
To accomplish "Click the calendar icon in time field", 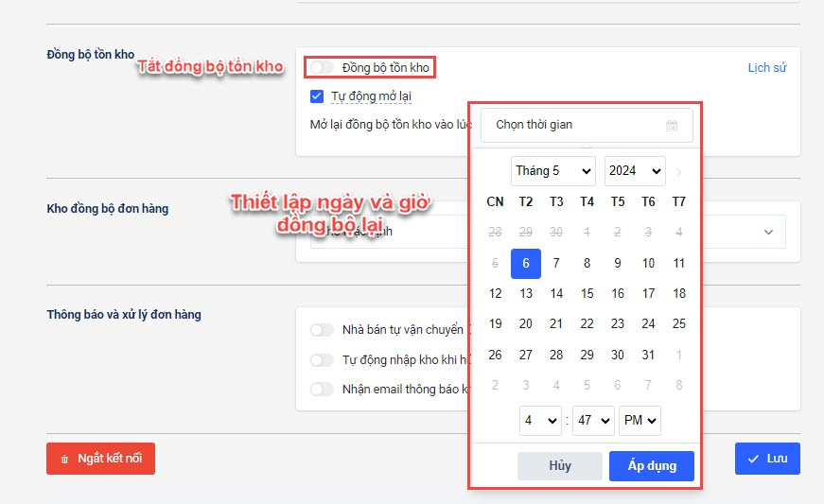I will pyautogui.click(x=672, y=126).
